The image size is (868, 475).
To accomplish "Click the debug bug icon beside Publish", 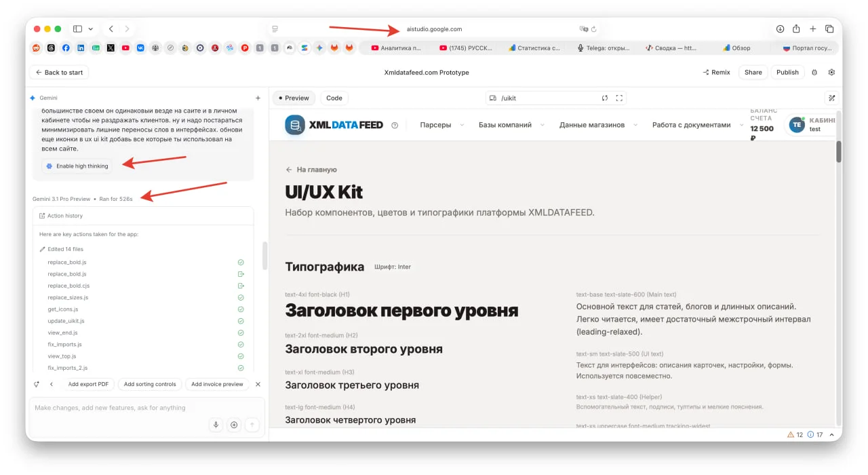I will coord(814,72).
